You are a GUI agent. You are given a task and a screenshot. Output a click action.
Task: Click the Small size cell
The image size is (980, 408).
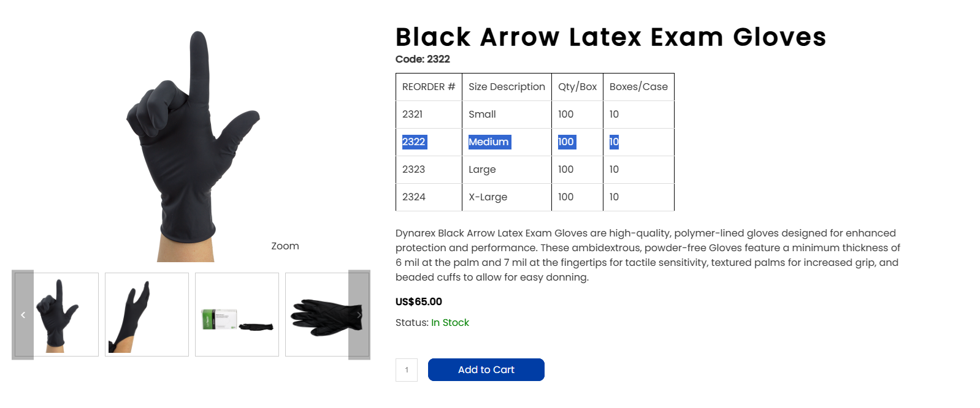[482, 115]
